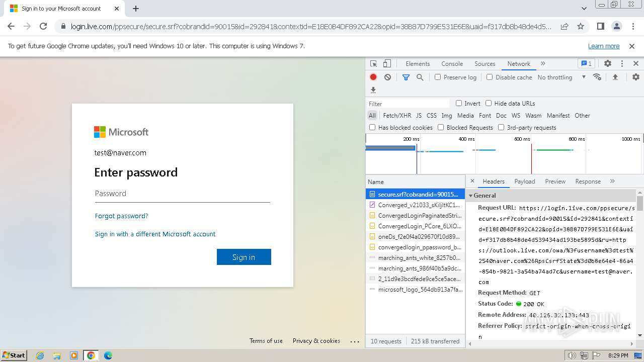Select the inspect element picker icon
Image resolution: width=644 pixels, height=362 pixels.
(x=373, y=64)
